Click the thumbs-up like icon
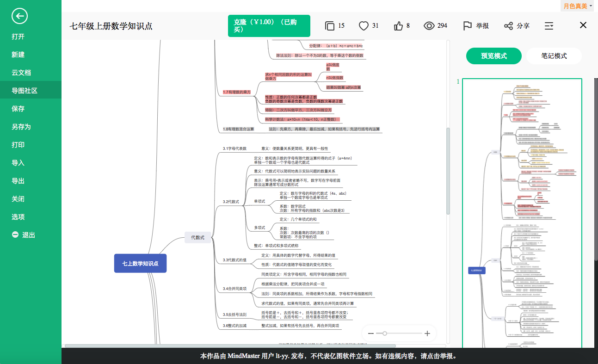The width and height of the screenshot is (598, 364). pos(398,26)
